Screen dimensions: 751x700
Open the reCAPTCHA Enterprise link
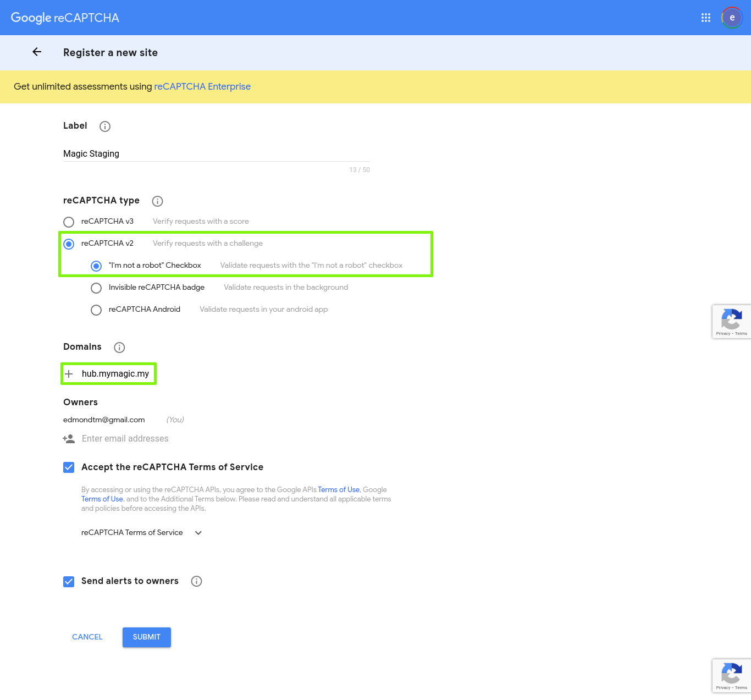202,86
